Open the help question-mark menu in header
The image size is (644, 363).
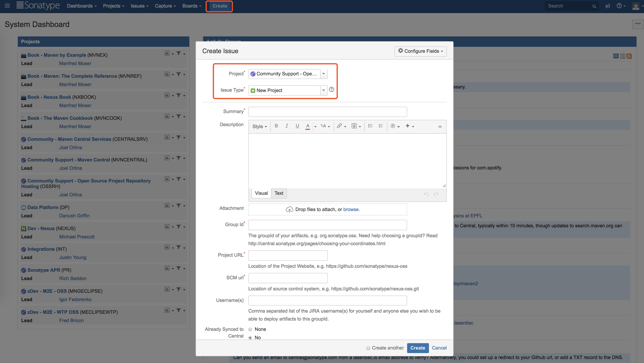pos(621,6)
